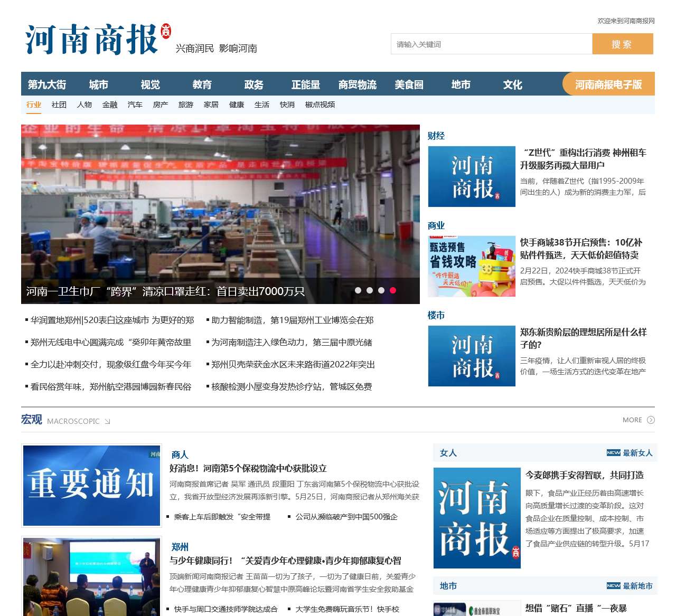Read the 与少年健康同行 article

285,561
